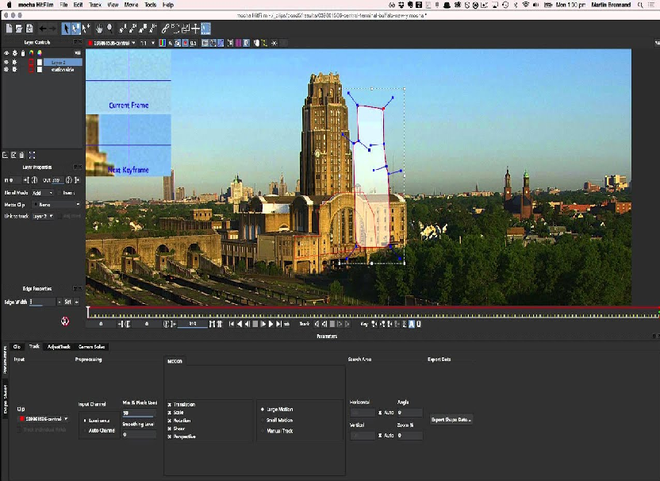The width and height of the screenshot is (660, 481).
Task: Click the stop tracking button
Action: 332,324
